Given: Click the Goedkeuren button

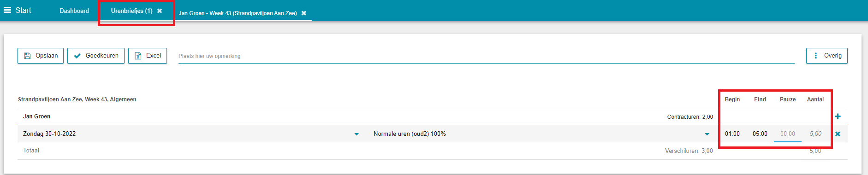Looking at the screenshot, I should click(x=96, y=56).
